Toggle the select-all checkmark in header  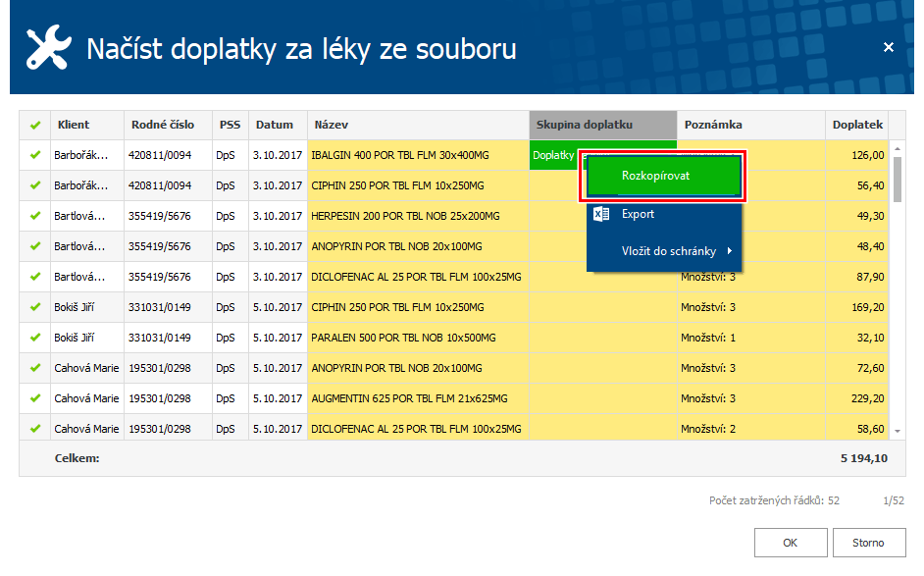35,125
